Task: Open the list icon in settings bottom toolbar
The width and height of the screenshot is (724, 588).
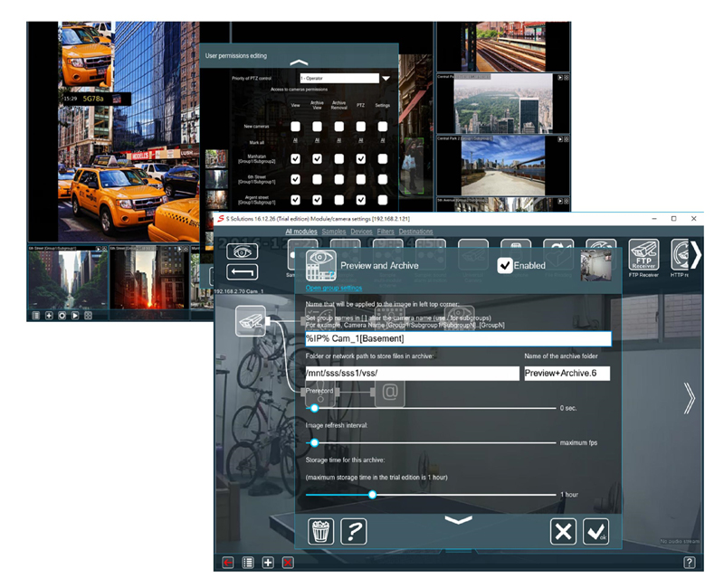Action: tap(248, 563)
